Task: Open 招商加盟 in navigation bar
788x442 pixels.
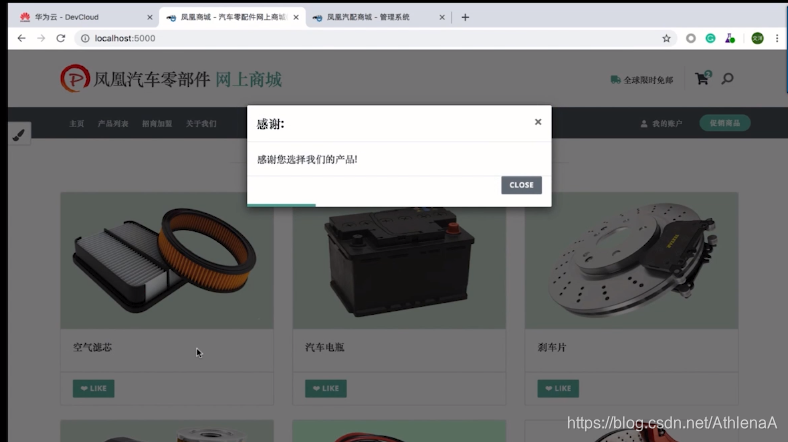Action: pos(157,124)
